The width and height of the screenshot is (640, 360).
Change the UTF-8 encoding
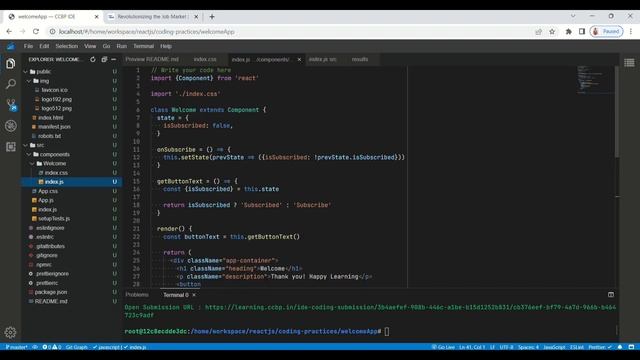tap(507, 347)
